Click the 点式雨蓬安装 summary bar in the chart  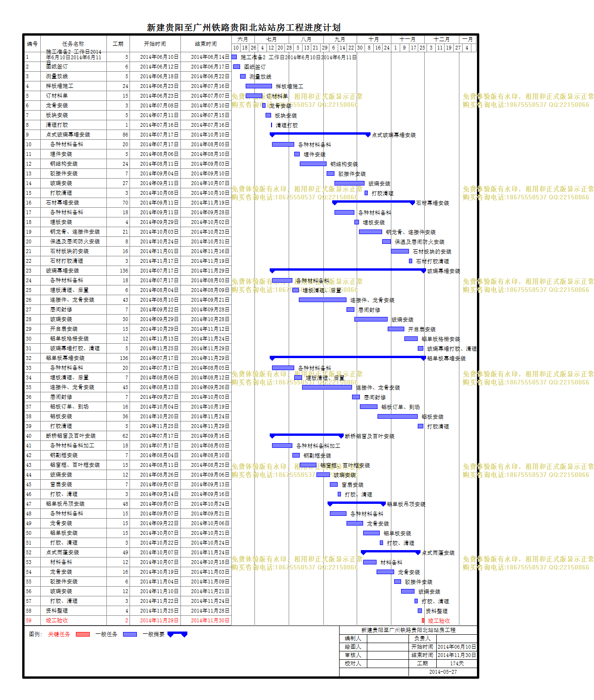[391, 552]
